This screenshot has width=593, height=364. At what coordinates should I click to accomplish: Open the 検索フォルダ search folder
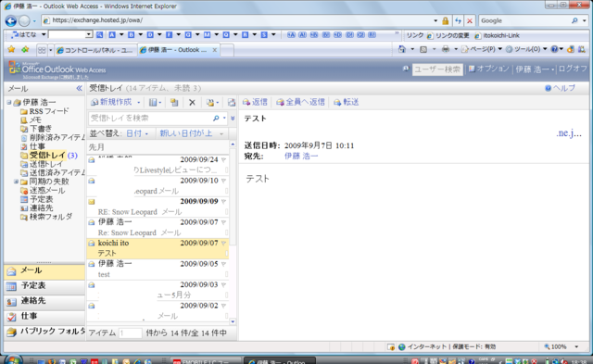46,217
